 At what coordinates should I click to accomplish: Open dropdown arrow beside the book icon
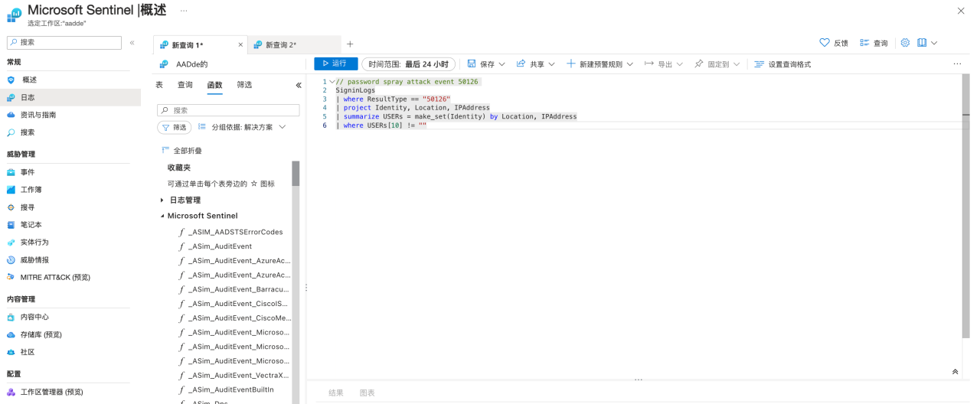pyautogui.click(x=934, y=43)
